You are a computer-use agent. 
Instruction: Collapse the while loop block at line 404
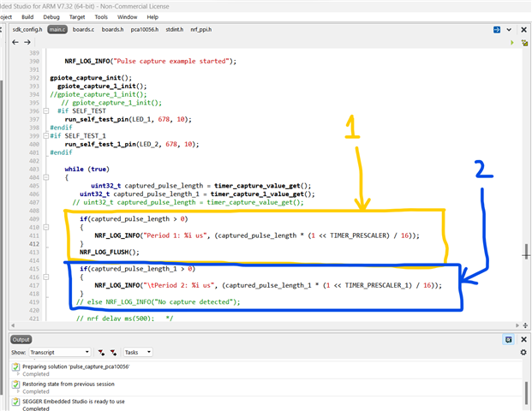tap(46, 177)
